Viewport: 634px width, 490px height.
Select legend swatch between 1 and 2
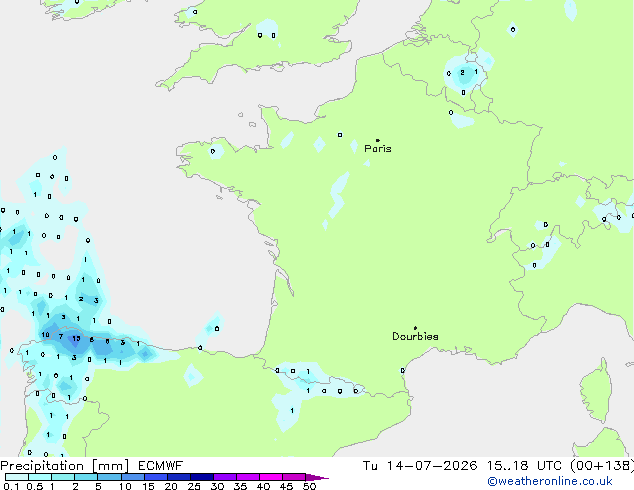(x=63, y=477)
